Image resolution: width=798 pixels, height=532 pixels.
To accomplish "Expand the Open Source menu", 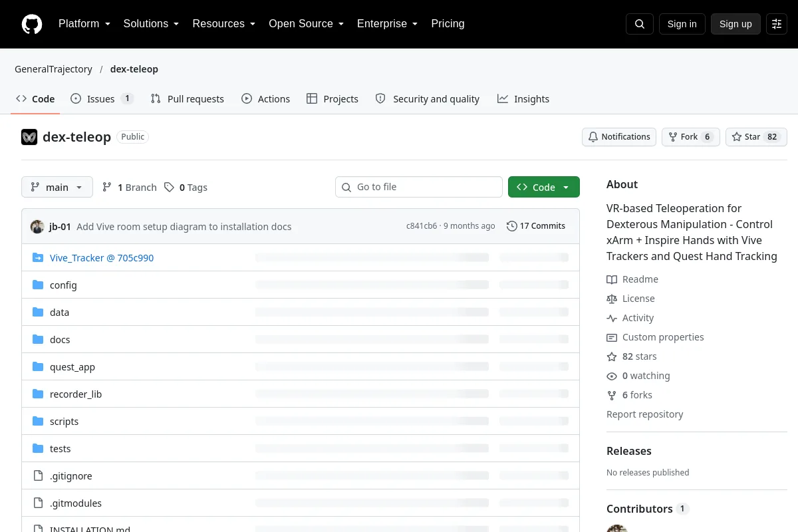I will (x=306, y=24).
